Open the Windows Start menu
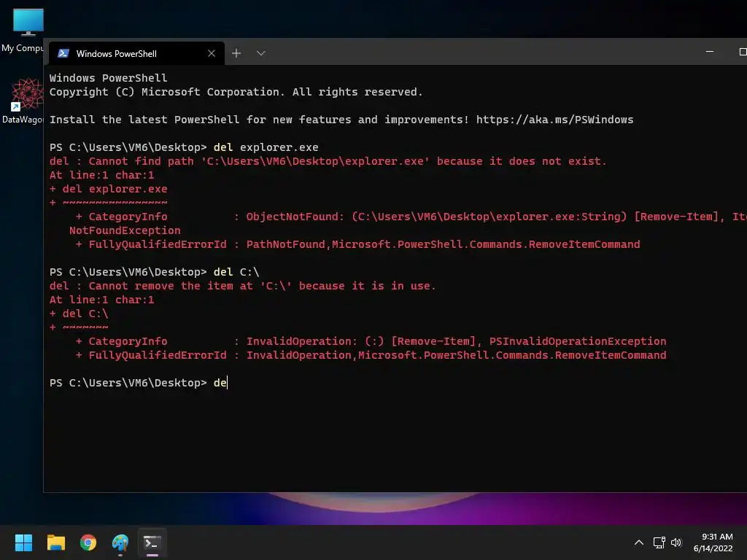 click(23, 542)
